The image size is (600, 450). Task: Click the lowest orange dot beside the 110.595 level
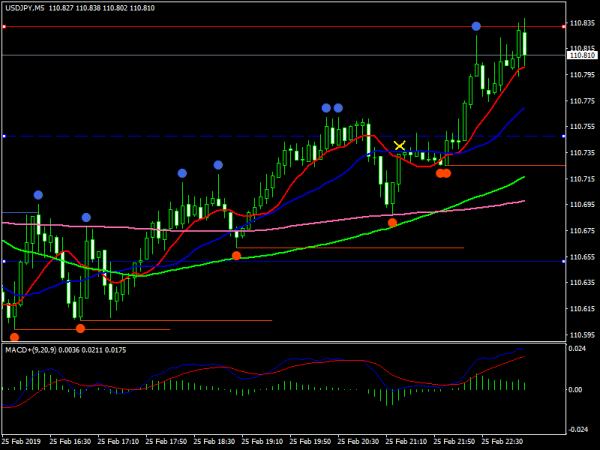(x=15, y=338)
